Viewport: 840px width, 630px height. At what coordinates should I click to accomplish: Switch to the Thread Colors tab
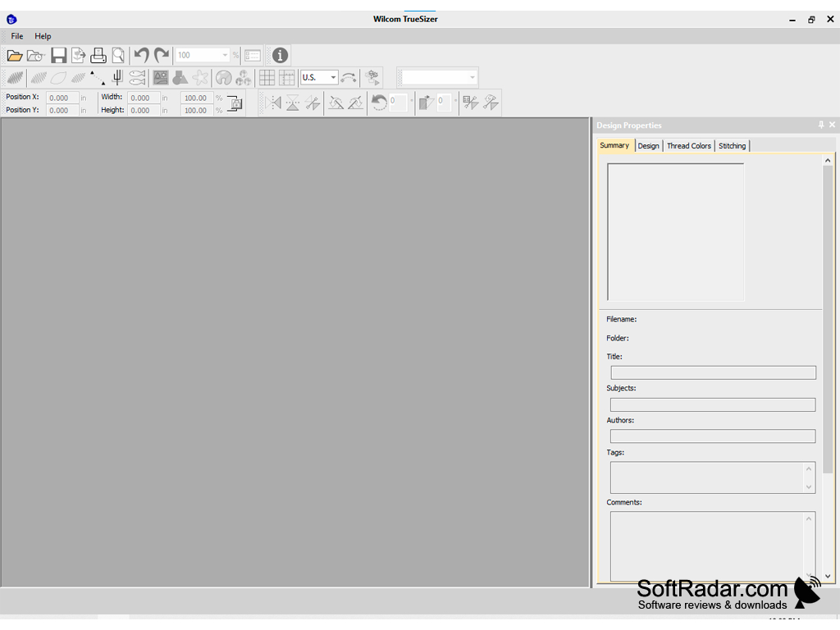689,146
